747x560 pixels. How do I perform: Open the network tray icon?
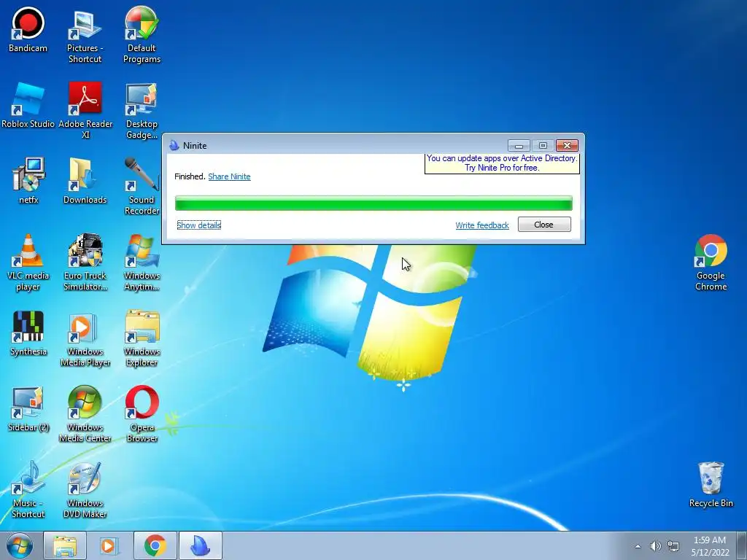[x=673, y=546]
